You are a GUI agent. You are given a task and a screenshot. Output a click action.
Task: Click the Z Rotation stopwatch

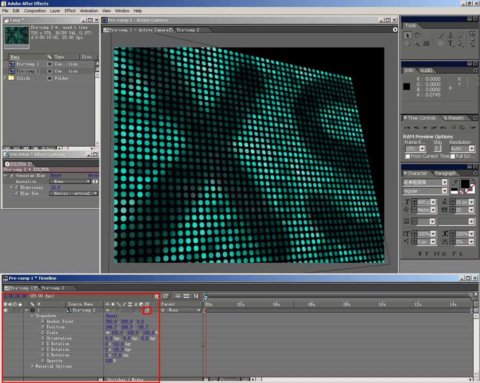click(43, 355)
